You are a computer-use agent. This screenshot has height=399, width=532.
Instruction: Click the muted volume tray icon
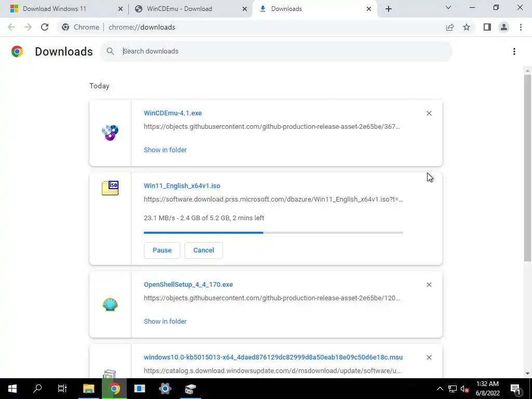coord(464,389)
